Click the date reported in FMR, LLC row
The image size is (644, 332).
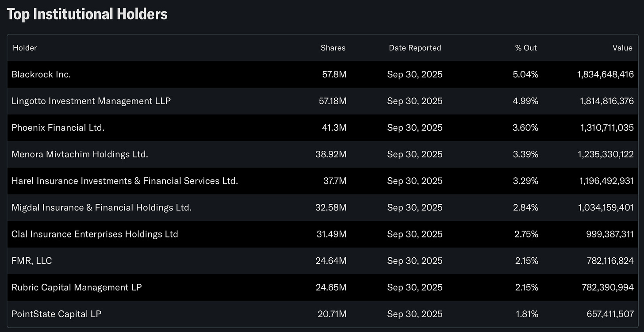(x=415, y=261)
